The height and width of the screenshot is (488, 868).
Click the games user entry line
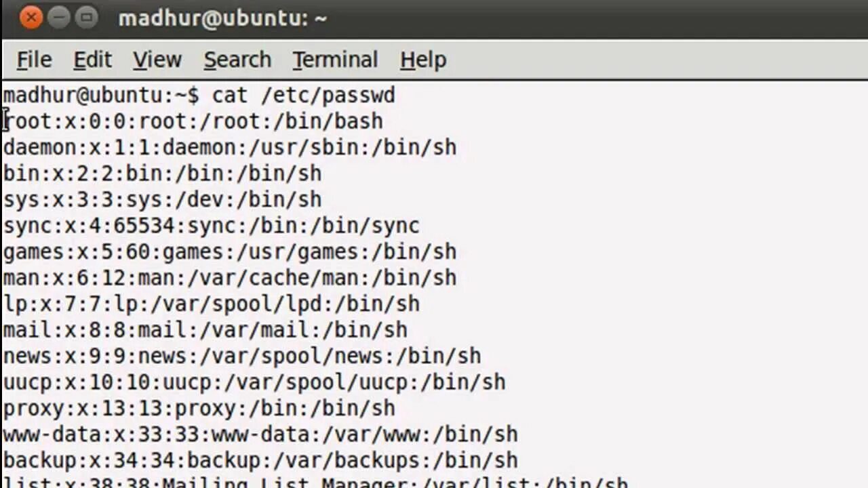tap(230, 251)
